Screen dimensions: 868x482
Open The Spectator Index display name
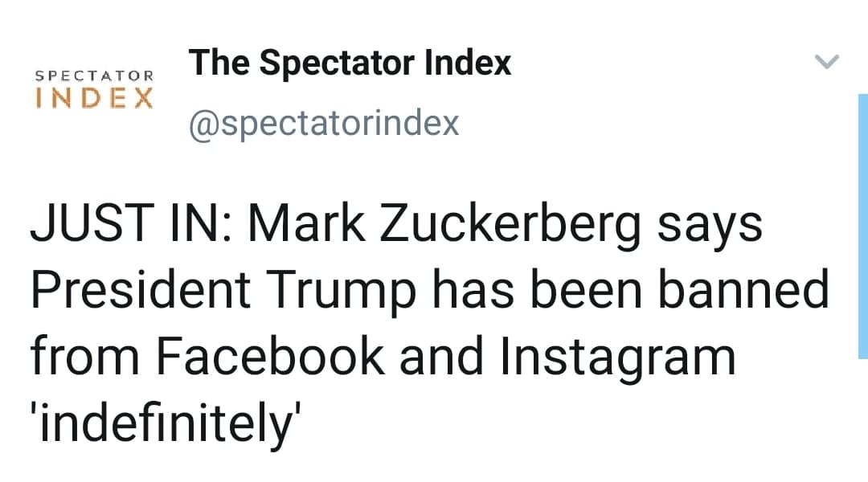tap(350, 62)
